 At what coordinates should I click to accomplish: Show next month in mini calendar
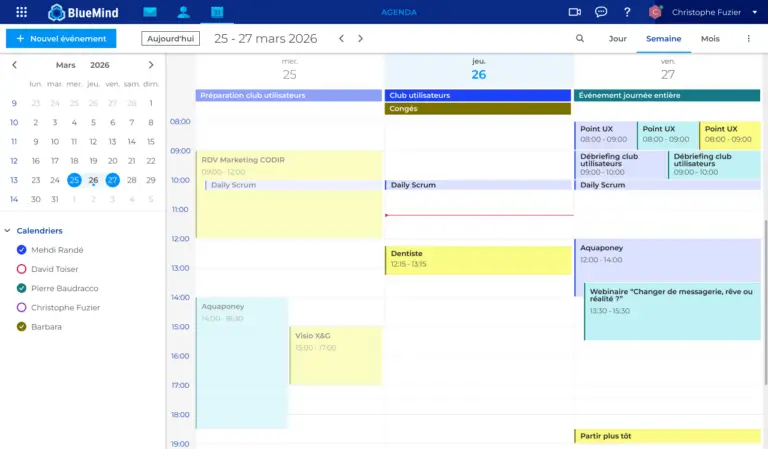point(151,65)
